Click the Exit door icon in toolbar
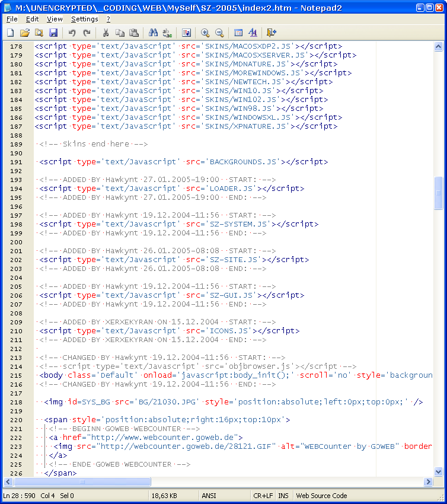Image resolution: width=447 pixels, height=504 pixels. [272, 33]
